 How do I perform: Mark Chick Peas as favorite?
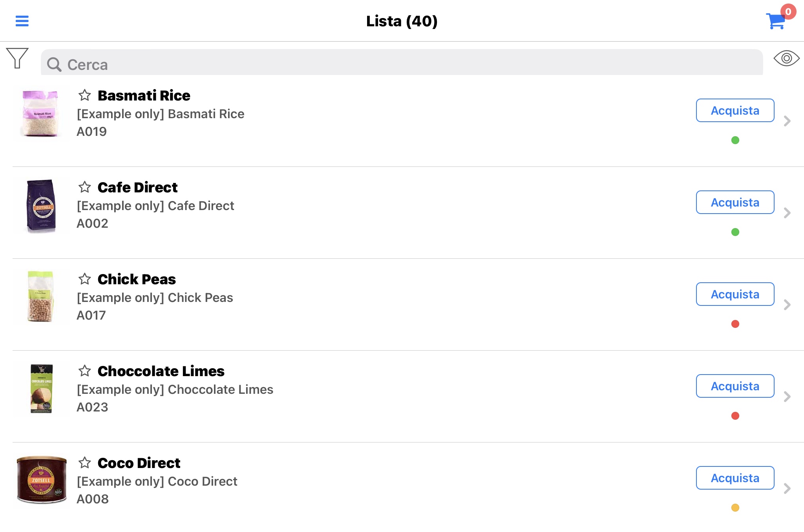[x=84, y=279]
